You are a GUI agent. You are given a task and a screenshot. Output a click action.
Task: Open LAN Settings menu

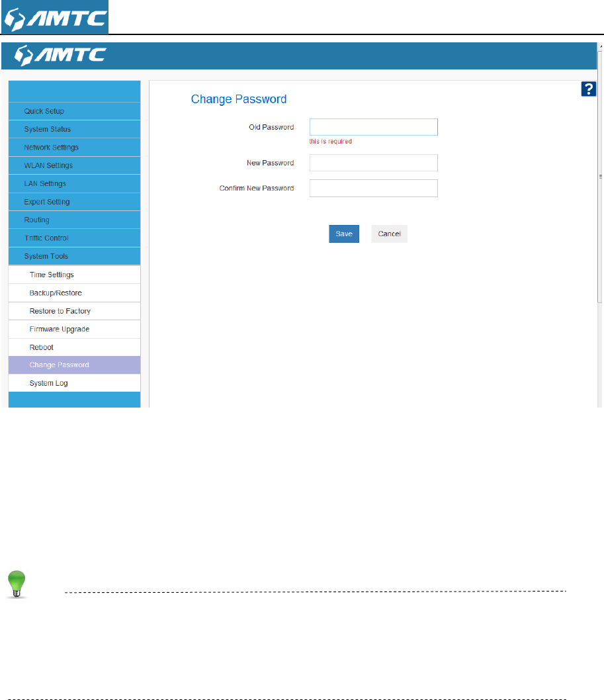click(74, 183)
